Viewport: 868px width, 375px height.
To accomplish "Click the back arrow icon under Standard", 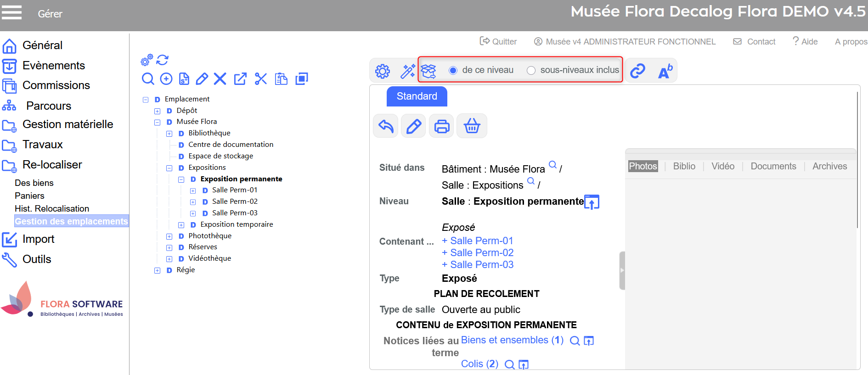I will (x=386, y=126).
